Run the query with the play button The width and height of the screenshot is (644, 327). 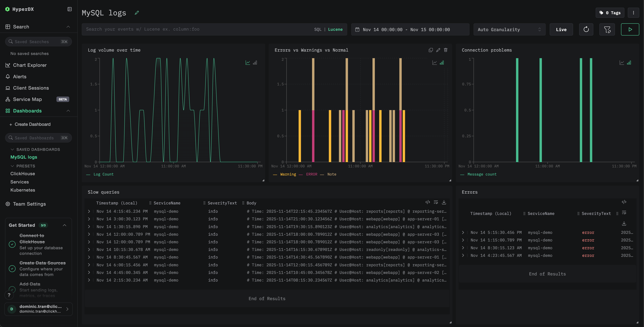630,30
